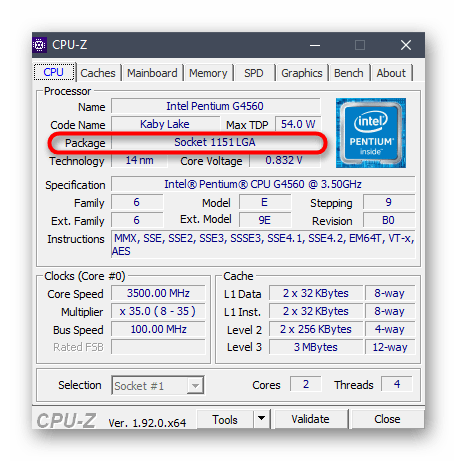Click the Bus Speed value 100.00 MHz
Screen dimensions: 457x461
[x=158, y=329]
